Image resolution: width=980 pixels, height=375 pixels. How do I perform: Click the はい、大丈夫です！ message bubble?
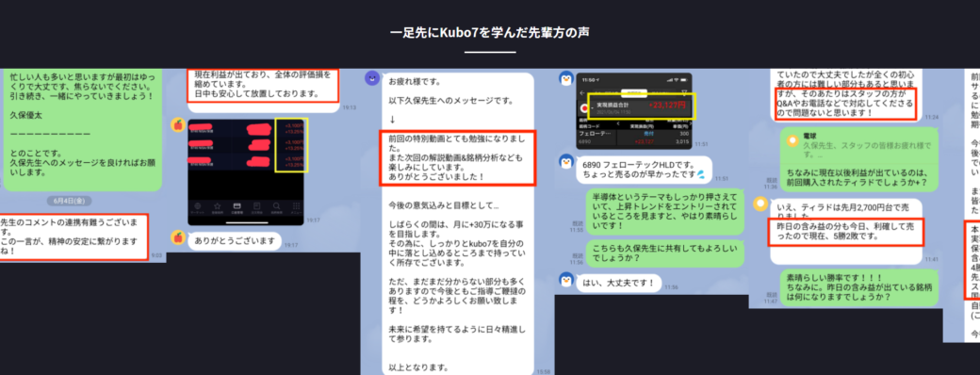click(x=617, y=283)
